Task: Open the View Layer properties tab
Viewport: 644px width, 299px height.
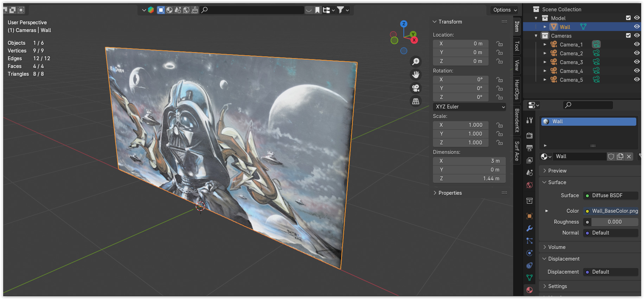Action: click(x=529, y=160)
